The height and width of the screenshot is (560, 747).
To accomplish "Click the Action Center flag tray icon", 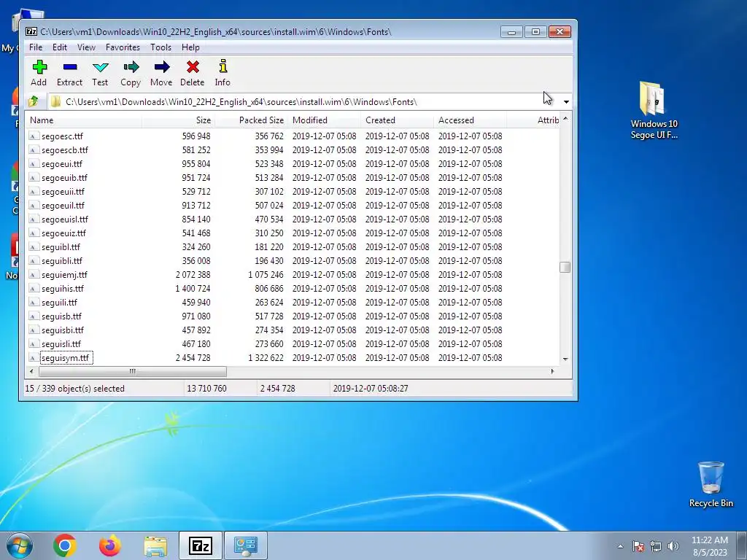I will tap(638, 546).
